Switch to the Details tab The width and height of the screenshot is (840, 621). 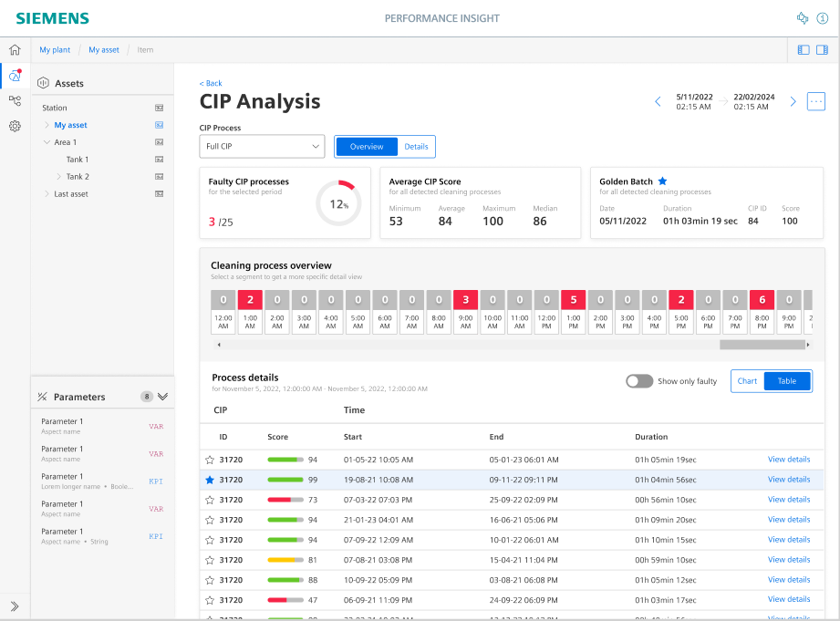(416, 146)
